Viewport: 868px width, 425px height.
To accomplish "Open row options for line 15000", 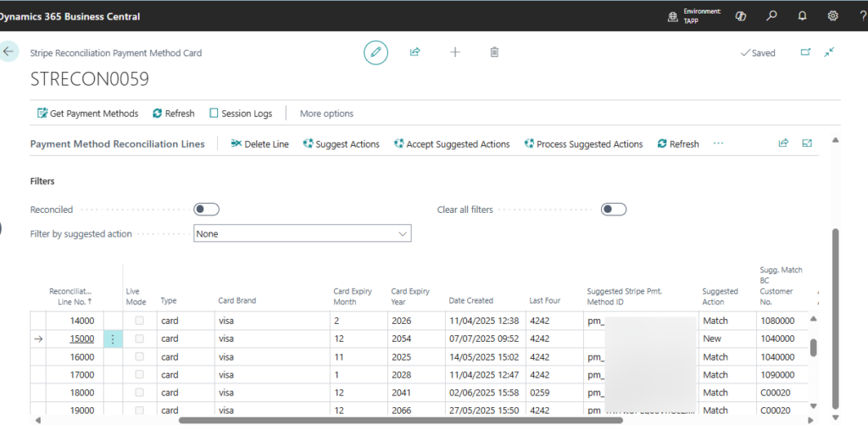I will (113, 339).
